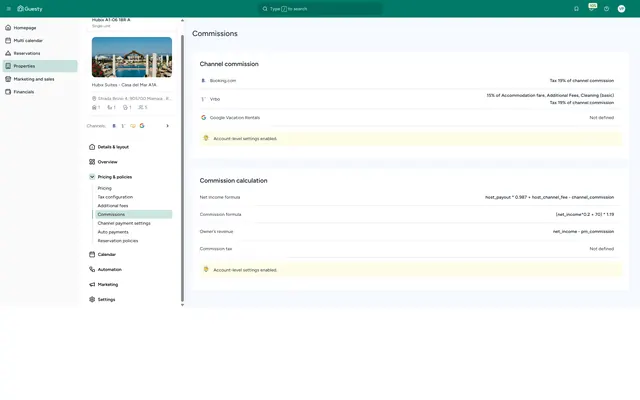Image resolution: width=640 pixels, height=400 pixels.
Task: Click the Multi calendar icon
Action: tap(8, 40)
